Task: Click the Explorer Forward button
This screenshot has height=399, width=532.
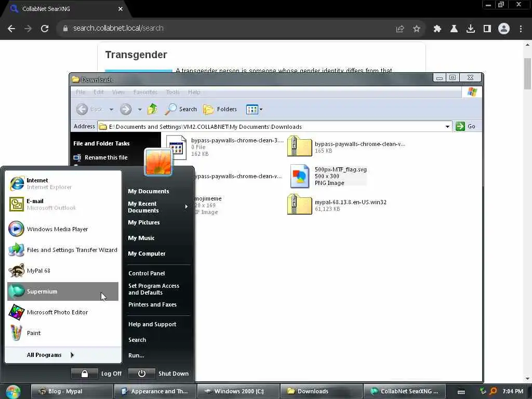Action: (x=126, y=109)
